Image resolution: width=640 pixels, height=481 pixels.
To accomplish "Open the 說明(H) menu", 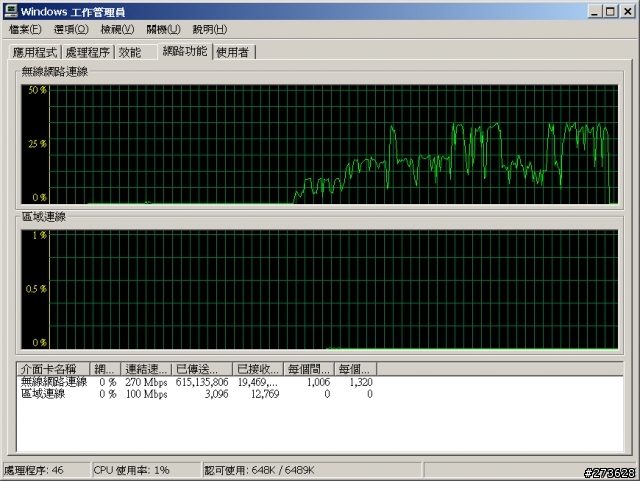I will click(210, 29).
